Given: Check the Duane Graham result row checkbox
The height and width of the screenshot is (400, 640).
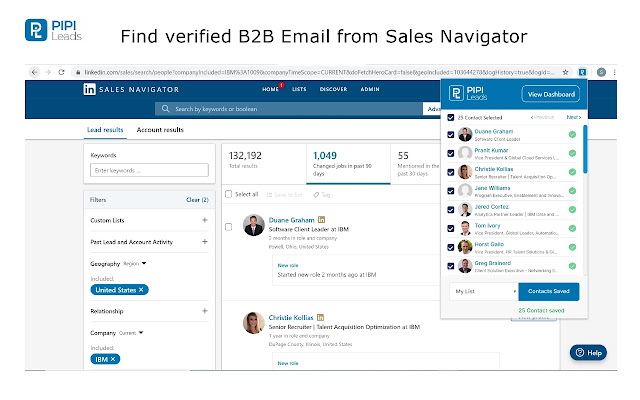Looking at the screenshot, I should [229, 227].
